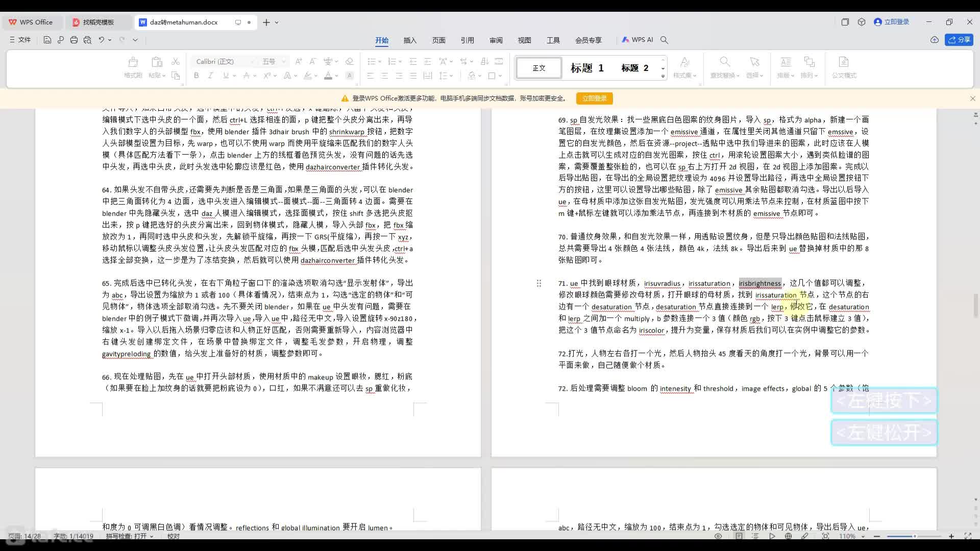The height and width of the screenshot is (551, 980).
Task: Switch to the 审阅 ribbon tab
Action: [x=496, y=40]
